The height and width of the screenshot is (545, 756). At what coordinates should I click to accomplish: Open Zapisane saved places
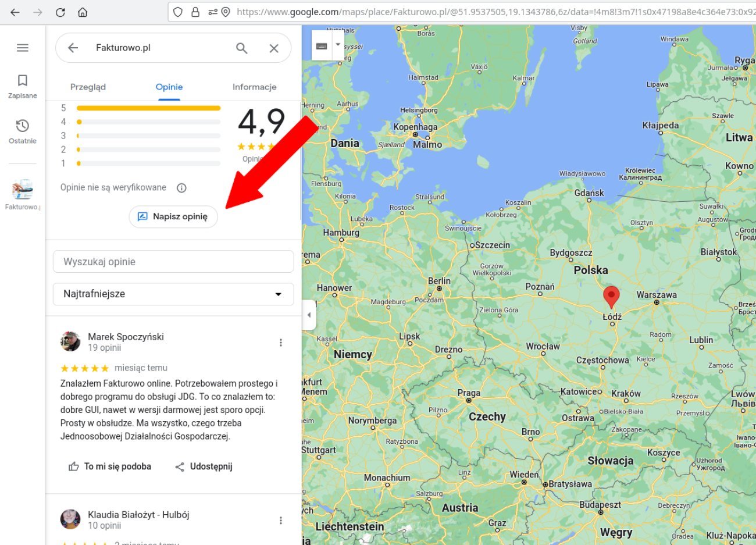pos(23,86)
